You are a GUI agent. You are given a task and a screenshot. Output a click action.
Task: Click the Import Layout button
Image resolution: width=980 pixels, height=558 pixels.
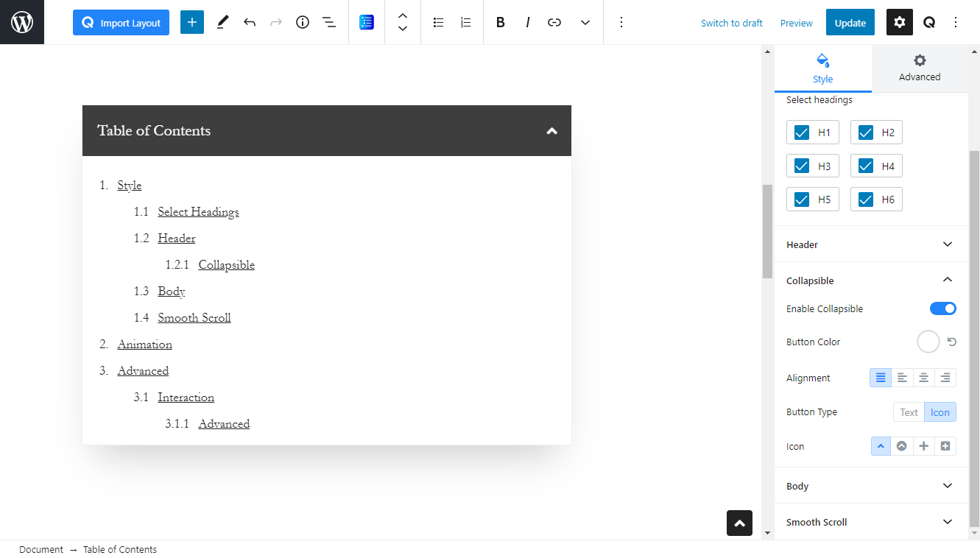pos(121,22)
